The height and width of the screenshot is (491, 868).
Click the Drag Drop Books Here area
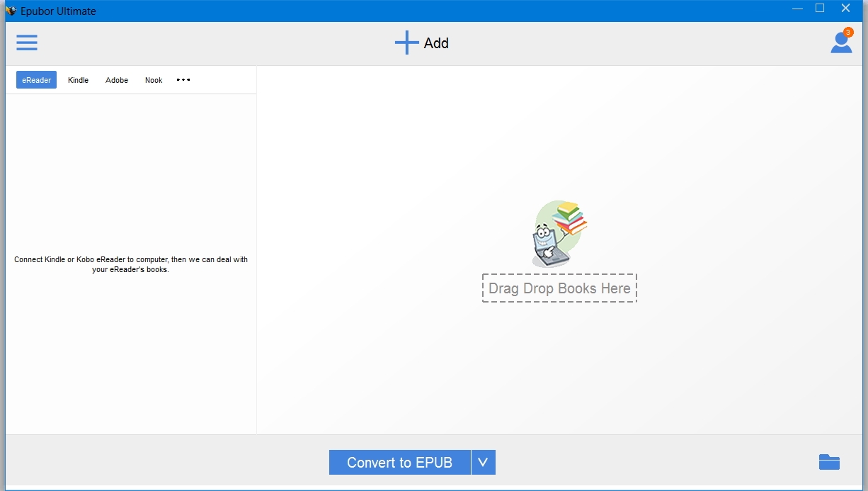click(559, 288)
